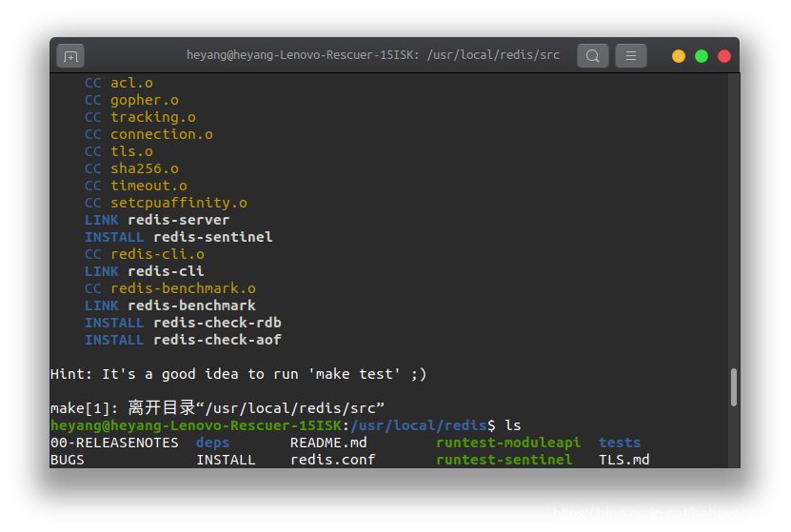Click 'TLS.md' in the listing
This screenshot has height=532, width=791.
(x=624, y=460)
